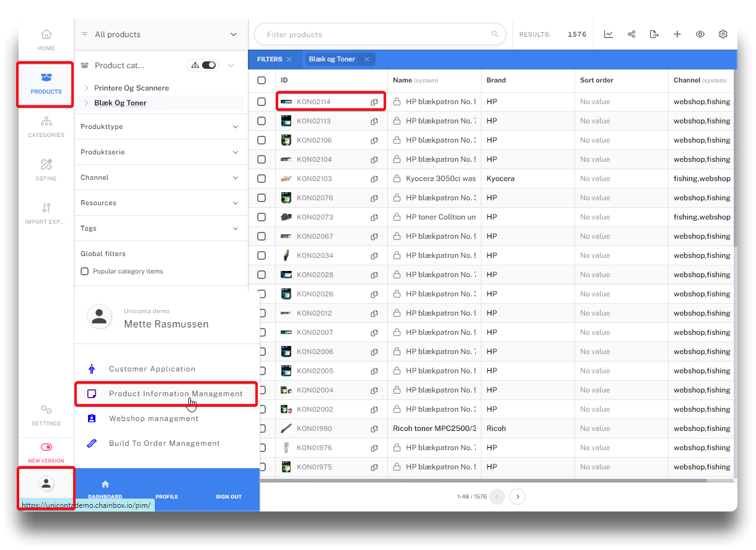Switch the New Version toggle
This screenshot has width=756, height=550.
(x=46, y=447)
